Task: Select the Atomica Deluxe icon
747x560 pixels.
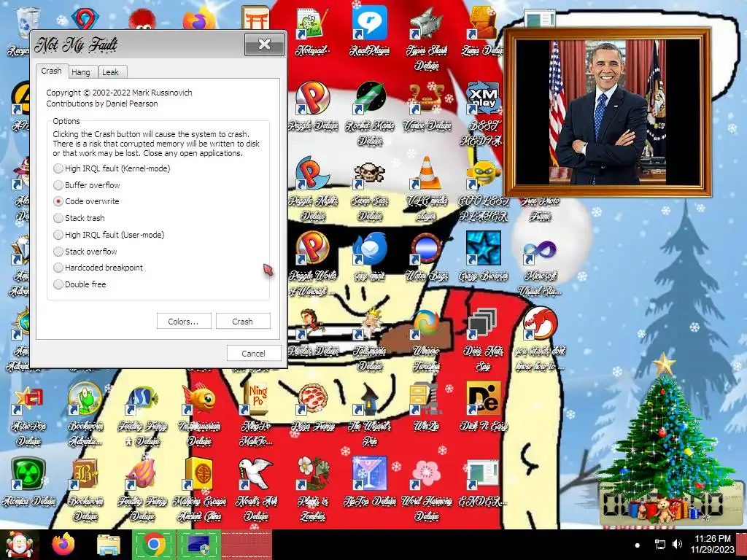Action: 28,483
